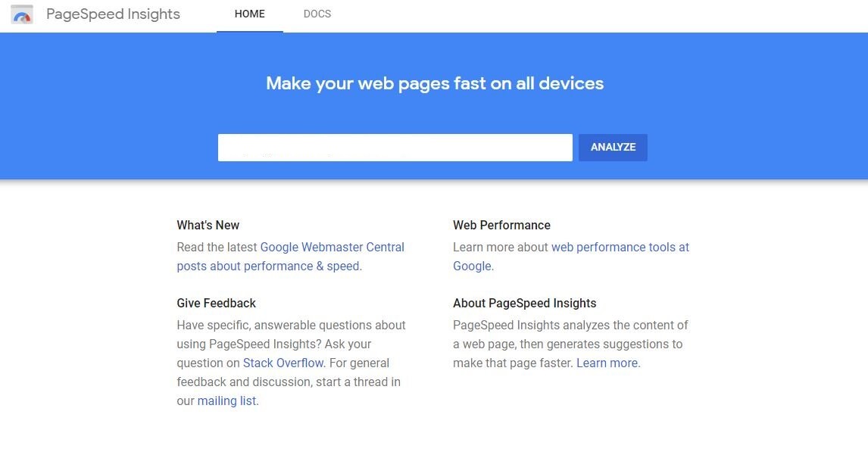Click the About PageSpeed Insights heading
Viewport: 868px width, 455px height.
pos(524,303)
